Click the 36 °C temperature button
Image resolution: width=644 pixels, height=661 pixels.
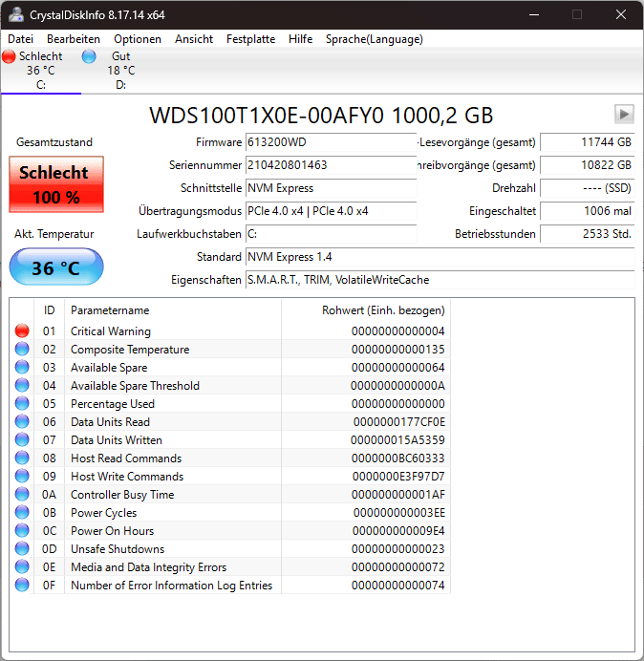click(56, 267)
